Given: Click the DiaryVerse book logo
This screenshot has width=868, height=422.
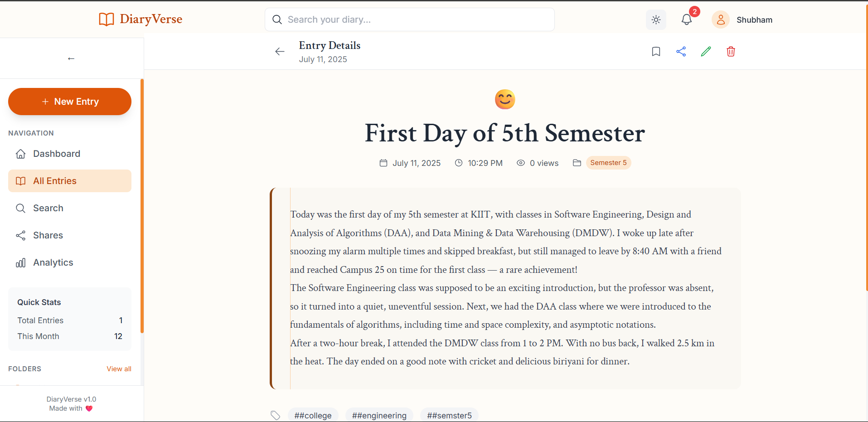Looking at the screenshot, I should pos(107,19).
